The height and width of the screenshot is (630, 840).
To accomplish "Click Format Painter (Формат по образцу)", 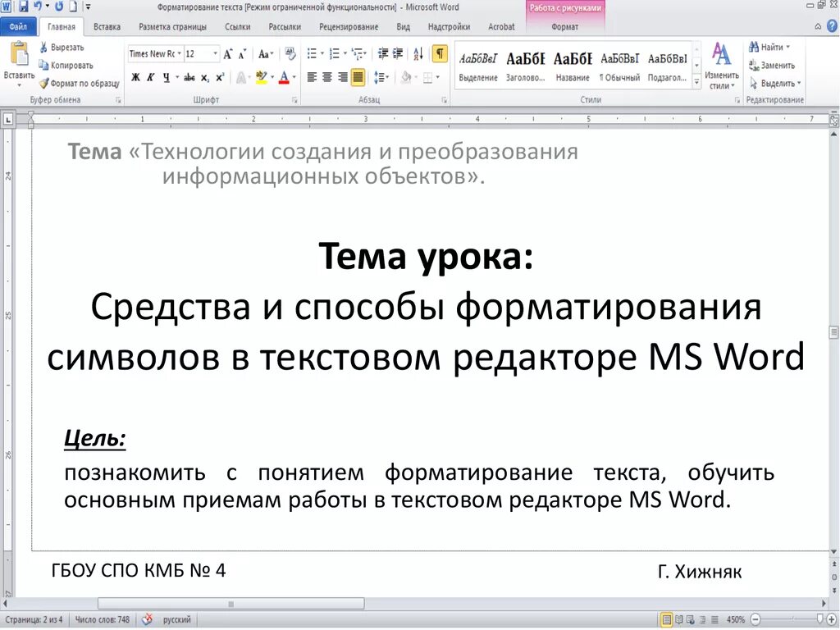I will pos(80,83).
